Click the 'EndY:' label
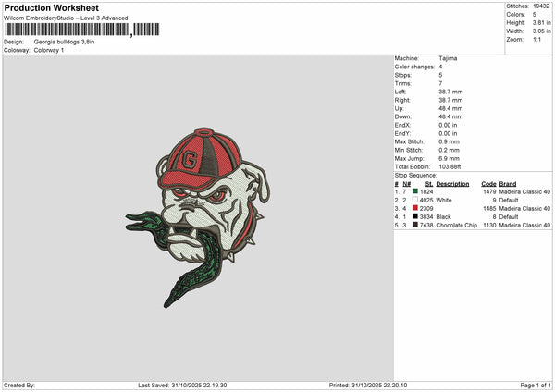 pyautogui.click(x=402, y=133)
